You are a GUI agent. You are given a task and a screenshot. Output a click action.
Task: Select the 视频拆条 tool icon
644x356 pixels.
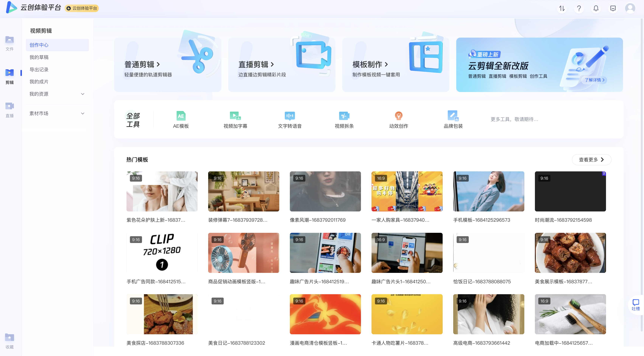pos(344,116)
